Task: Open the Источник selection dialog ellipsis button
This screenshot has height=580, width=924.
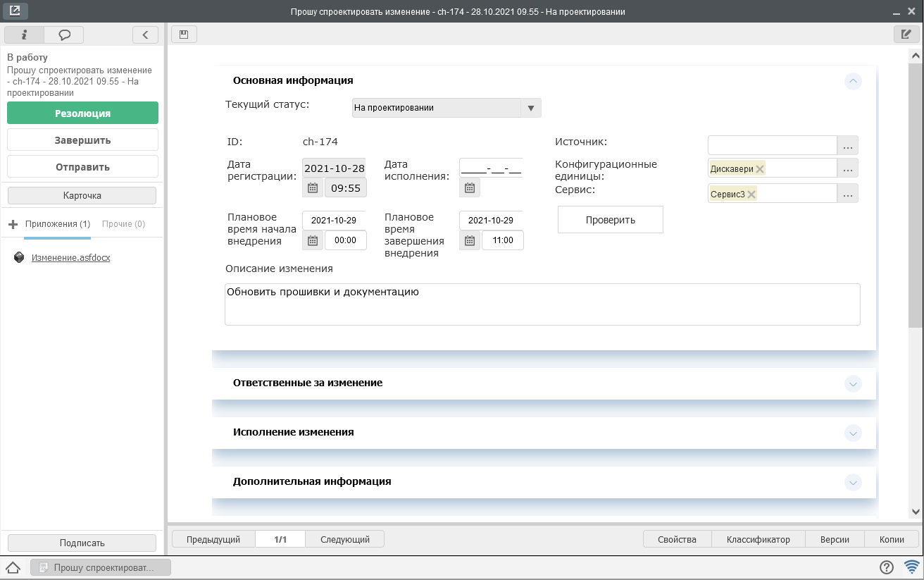Action: click(848, 145)
